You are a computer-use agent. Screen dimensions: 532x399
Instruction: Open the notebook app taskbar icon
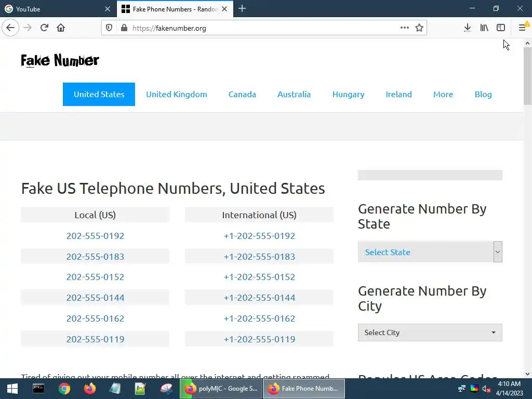[x=115, y=389]
